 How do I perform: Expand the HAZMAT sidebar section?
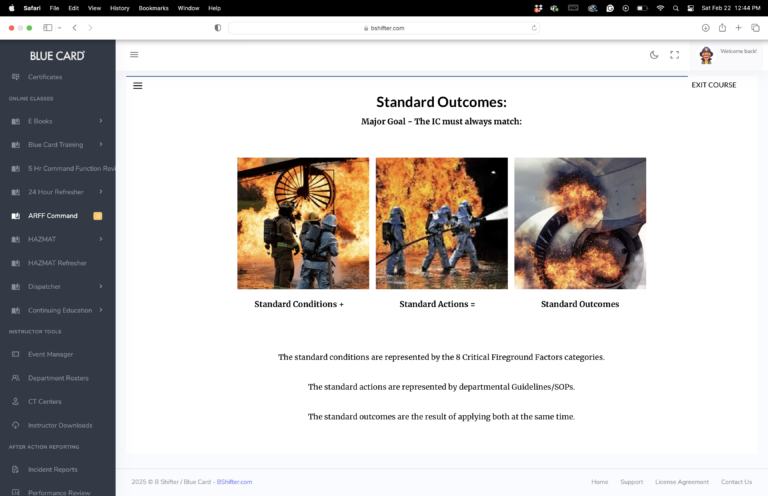click(100, 239)
